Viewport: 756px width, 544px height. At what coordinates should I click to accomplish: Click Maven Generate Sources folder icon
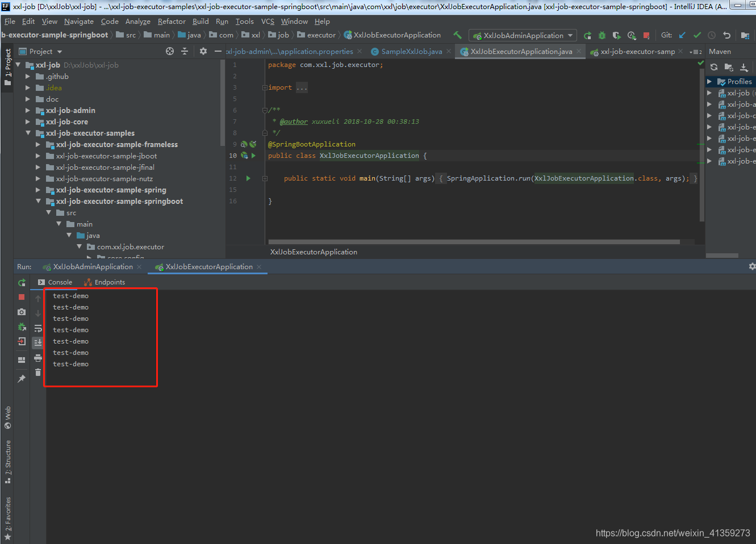729,67
